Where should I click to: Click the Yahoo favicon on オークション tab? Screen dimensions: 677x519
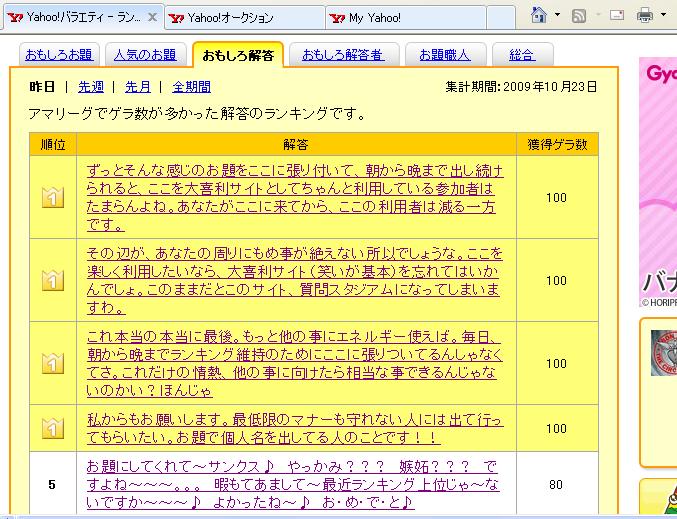[176, 18]
